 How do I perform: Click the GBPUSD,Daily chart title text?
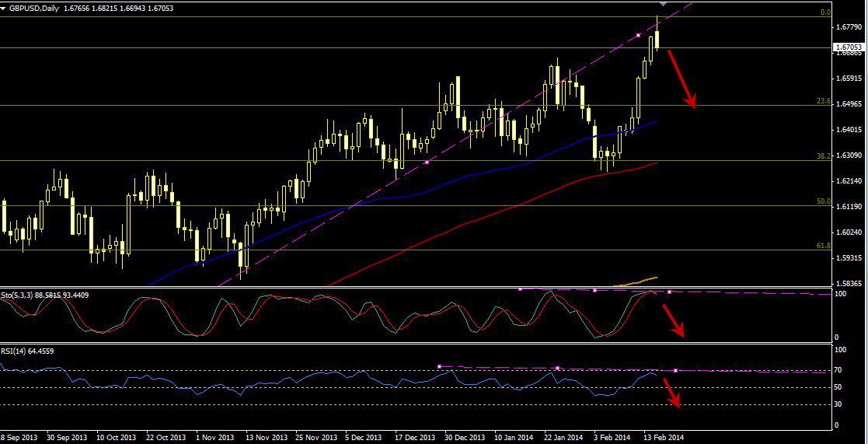click(x=35, y=8)
